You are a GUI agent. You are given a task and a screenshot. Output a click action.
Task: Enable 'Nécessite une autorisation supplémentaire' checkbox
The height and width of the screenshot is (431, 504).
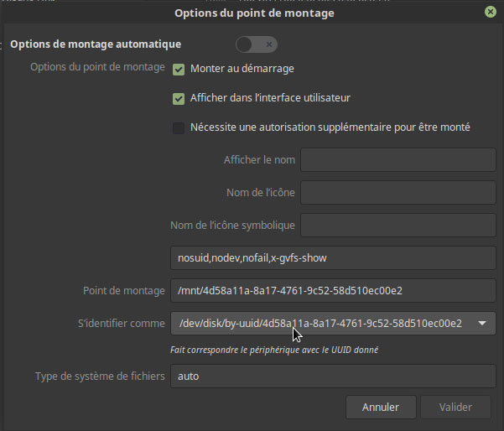click(179, 127)
